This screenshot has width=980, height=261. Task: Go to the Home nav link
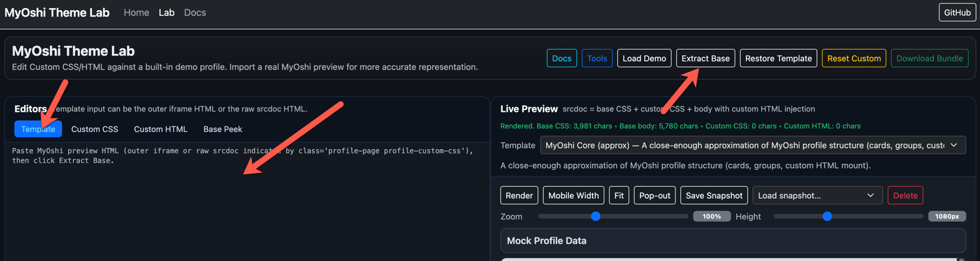pyautogui.click(x=136, y=12)
